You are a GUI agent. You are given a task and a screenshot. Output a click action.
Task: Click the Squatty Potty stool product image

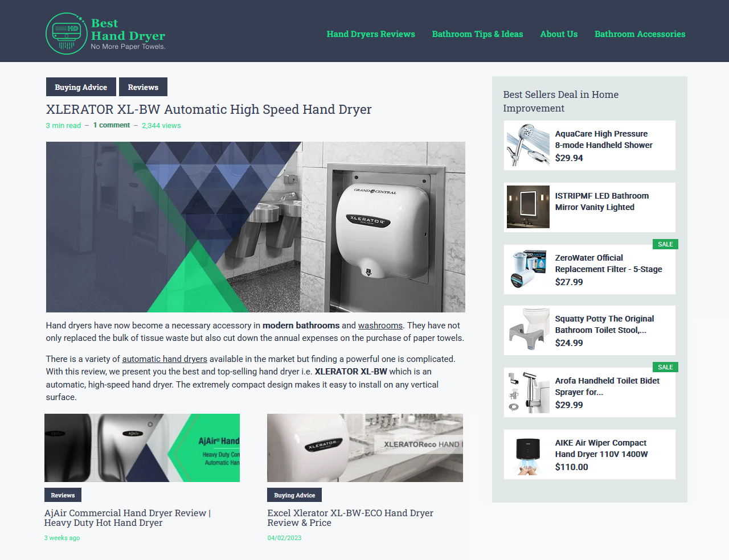click(528, 331)
